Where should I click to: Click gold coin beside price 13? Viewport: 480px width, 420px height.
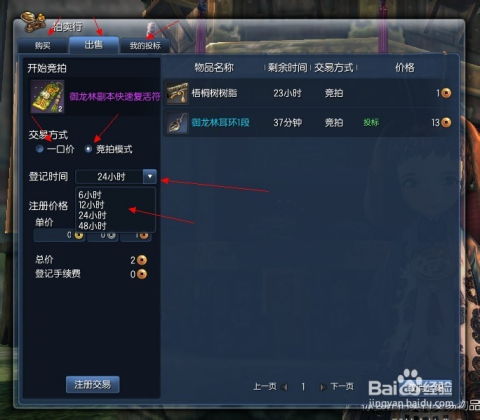446,123
